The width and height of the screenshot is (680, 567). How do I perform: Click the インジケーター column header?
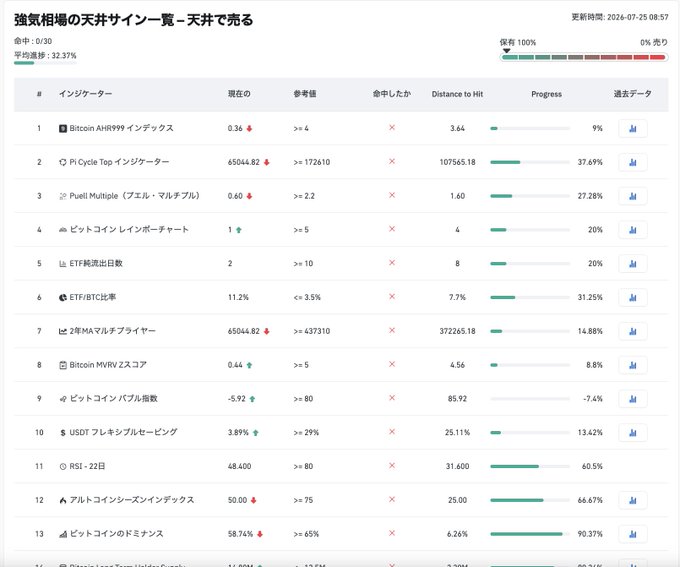pos(85,94)
